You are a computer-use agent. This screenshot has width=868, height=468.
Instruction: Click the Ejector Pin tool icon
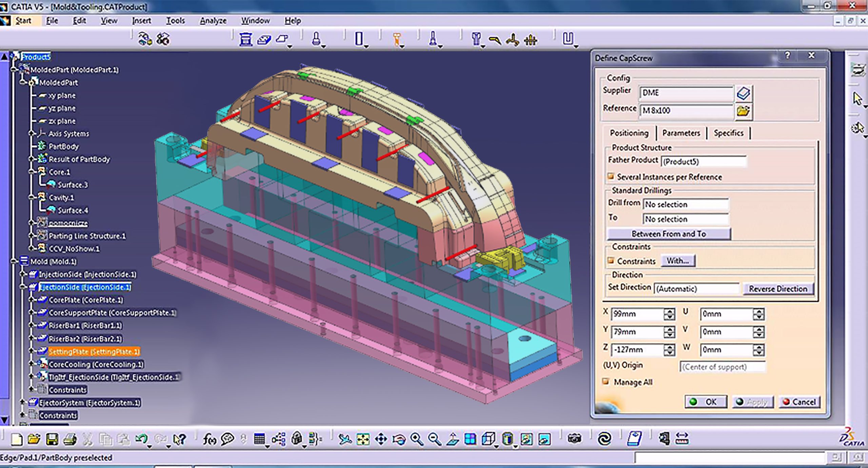[x=433, y=39]
